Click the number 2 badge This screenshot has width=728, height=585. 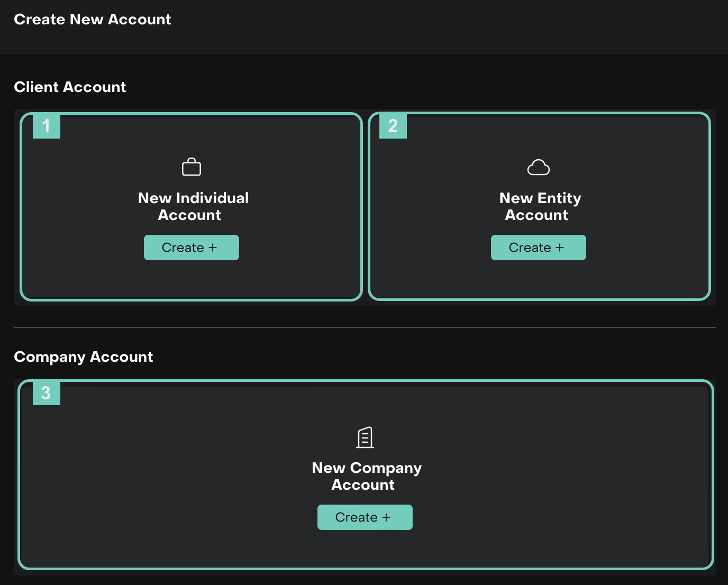coord(393,126)
